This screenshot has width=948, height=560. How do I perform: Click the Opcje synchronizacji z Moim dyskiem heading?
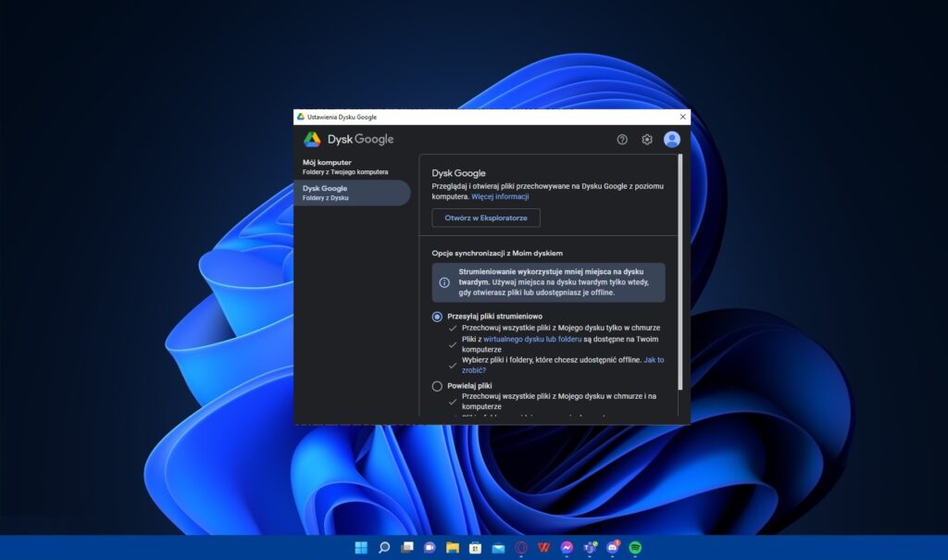click(x=497, y=254)
